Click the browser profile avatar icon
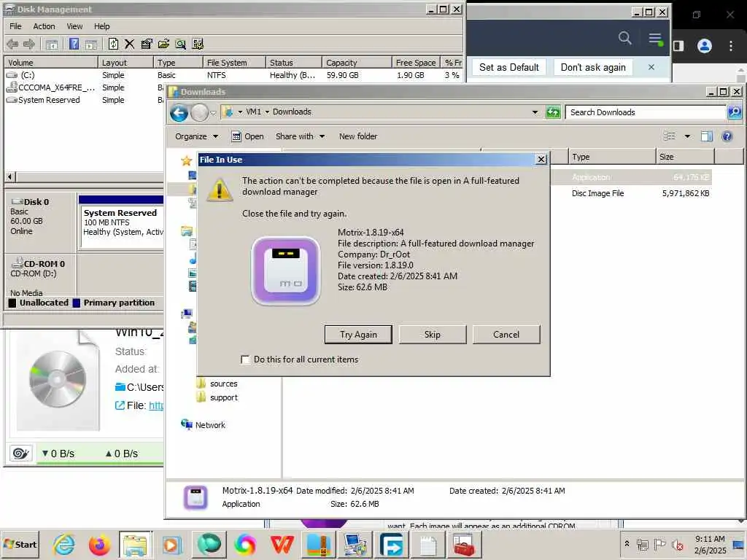Image resolution: width=747 pixels, height=560 pixels. [x=704, y=46]
